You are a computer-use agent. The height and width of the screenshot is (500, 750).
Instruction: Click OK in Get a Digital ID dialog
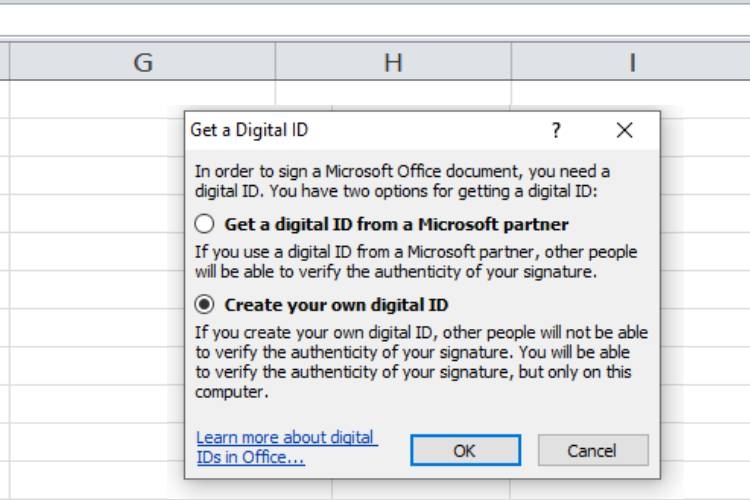[465, 450]
